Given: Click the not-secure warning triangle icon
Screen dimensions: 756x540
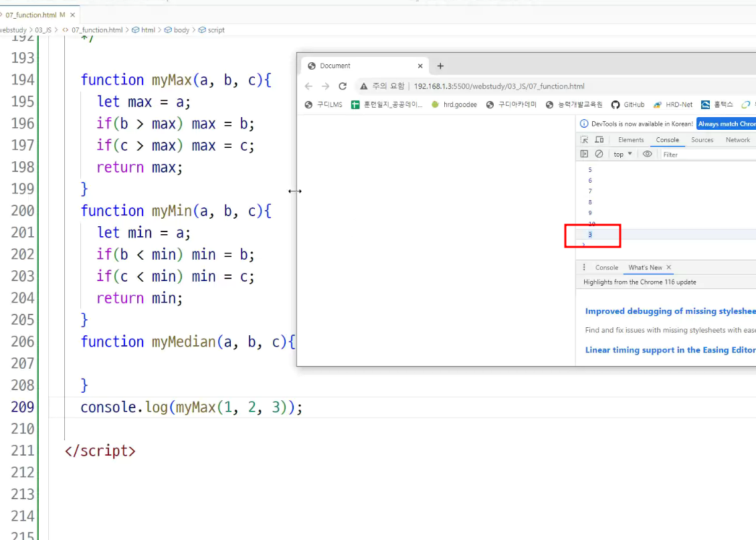Looking at the screenshot, I should click(363, 86).
